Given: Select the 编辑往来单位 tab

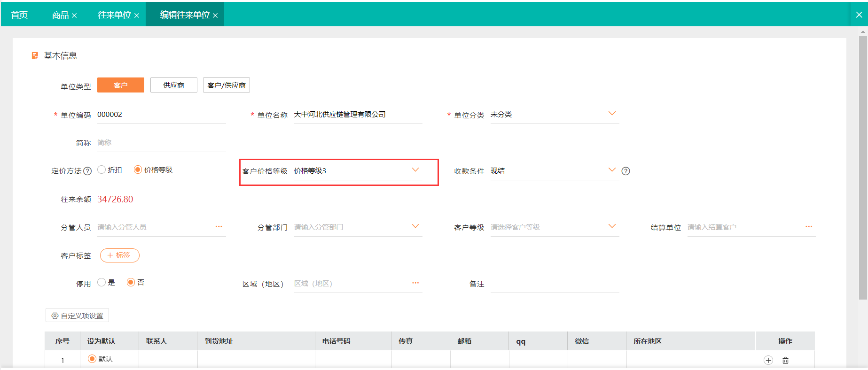Looking at the screenshot, I should [x=185, y=15].
